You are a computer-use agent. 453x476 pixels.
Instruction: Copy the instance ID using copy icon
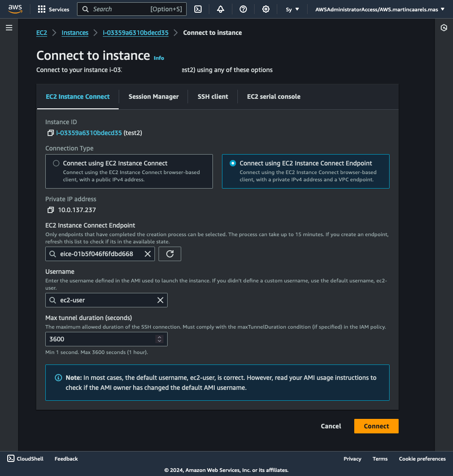[50, 133]
